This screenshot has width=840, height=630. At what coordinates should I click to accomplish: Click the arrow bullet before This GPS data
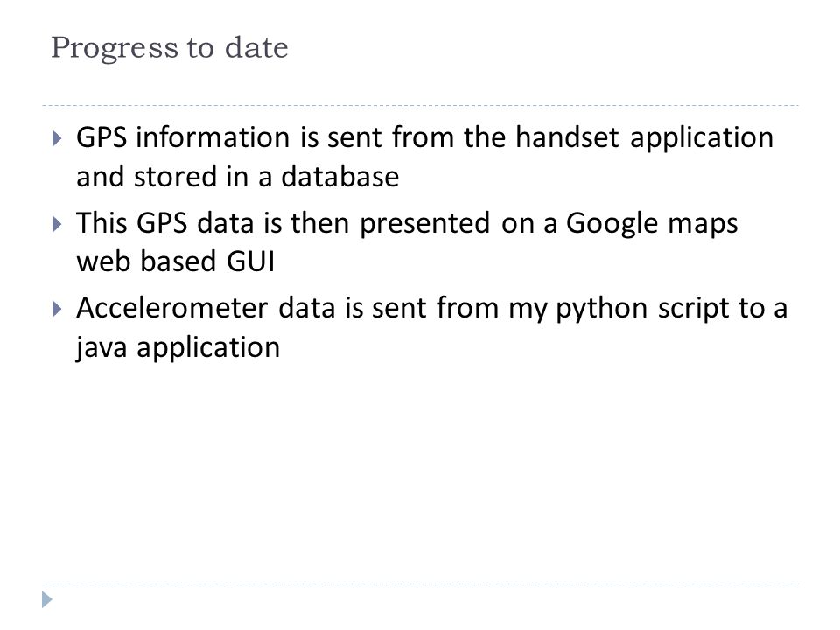tap(58, 223)
